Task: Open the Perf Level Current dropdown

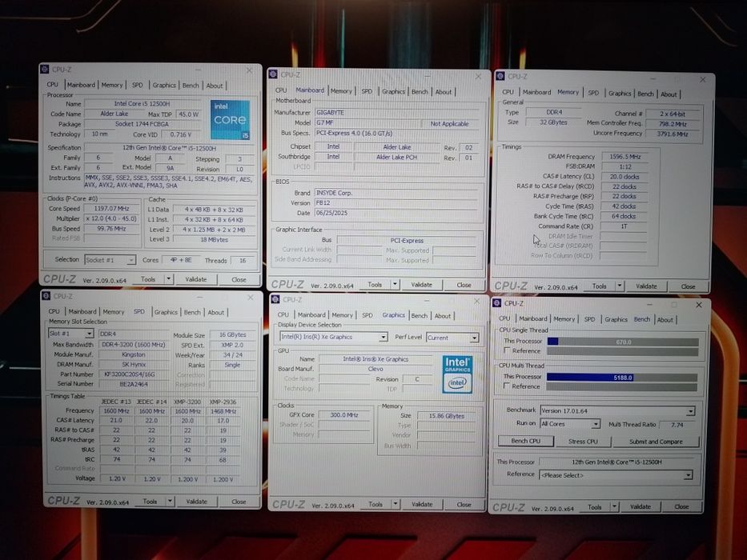Action: (x=452, y=338)
